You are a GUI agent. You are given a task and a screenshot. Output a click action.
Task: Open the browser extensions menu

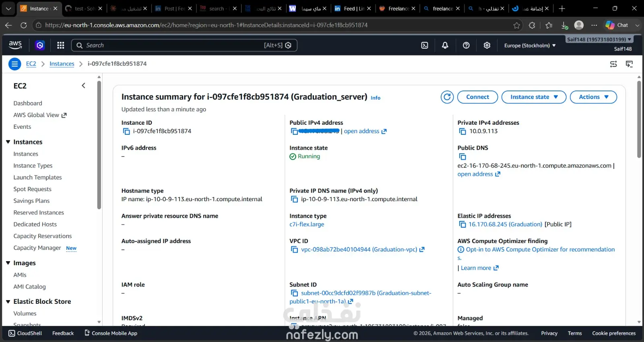[532, 25]
